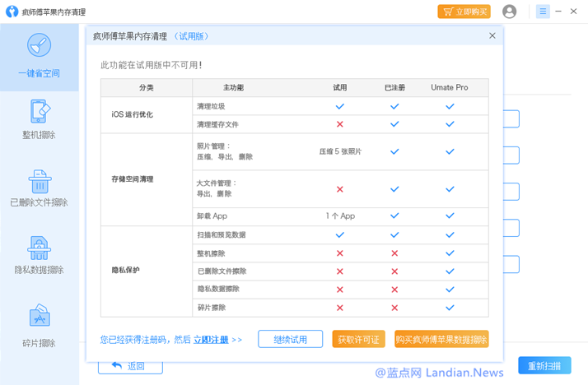Screen dimensions: 588x385
Task: Click the 重新扫描 button
Action: pos(544,365)
